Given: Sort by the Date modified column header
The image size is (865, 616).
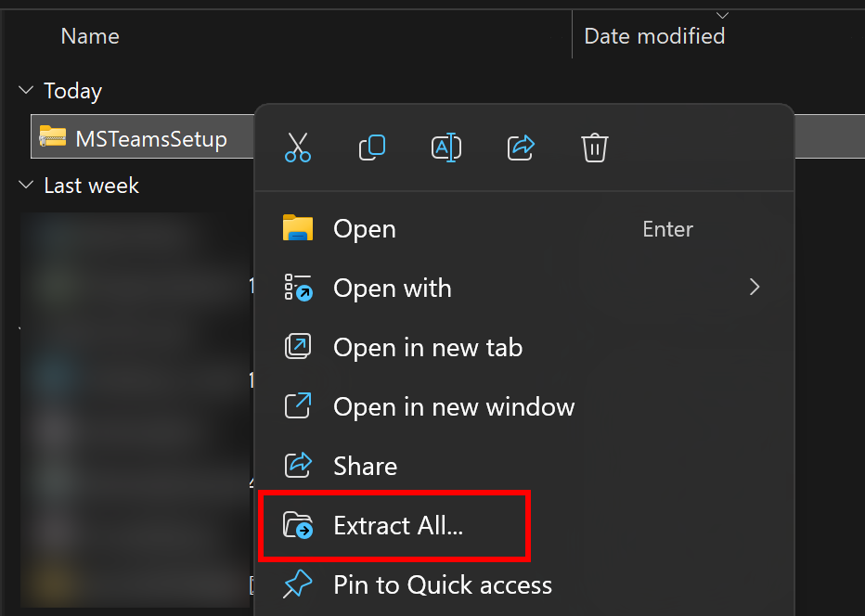Looking at the screenshot, I should [654, 36].
